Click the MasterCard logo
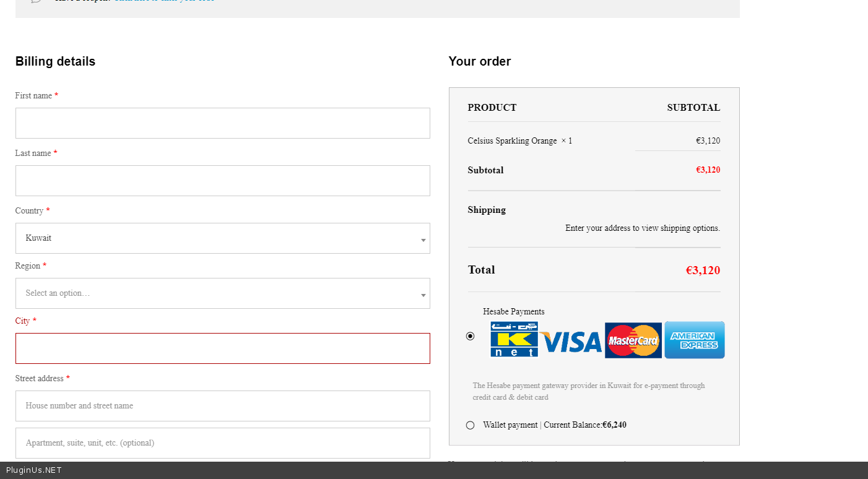 pos(633,340)
